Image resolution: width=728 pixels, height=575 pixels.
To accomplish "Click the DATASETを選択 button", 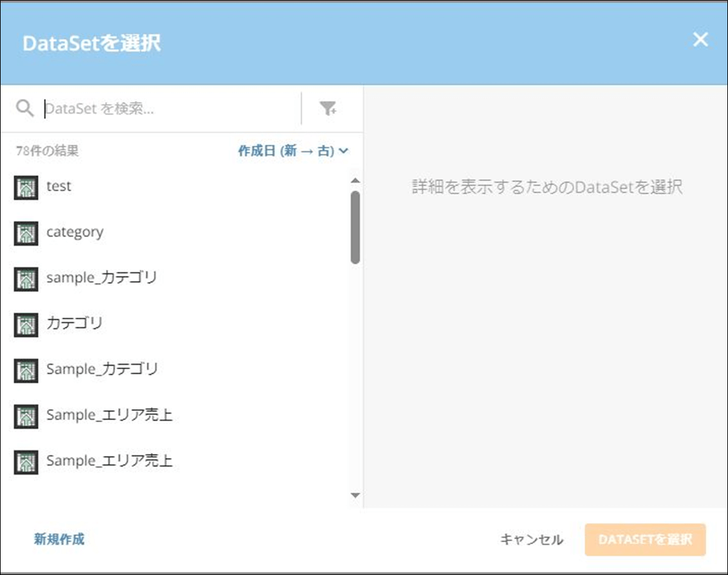I will (646, 539).
